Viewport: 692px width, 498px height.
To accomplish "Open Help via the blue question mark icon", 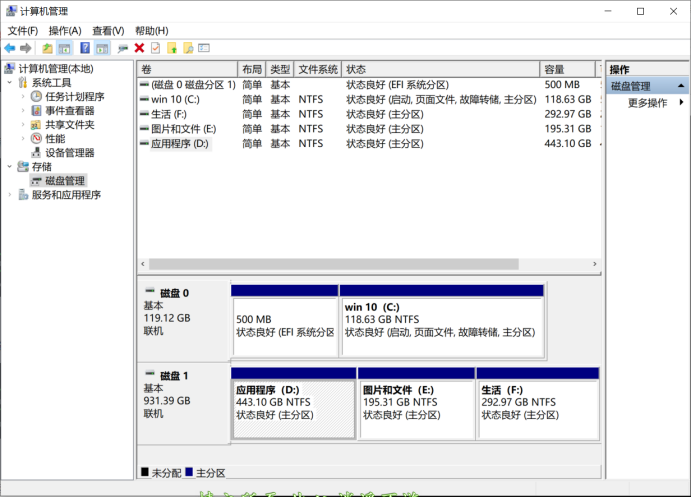I will 85,48.
